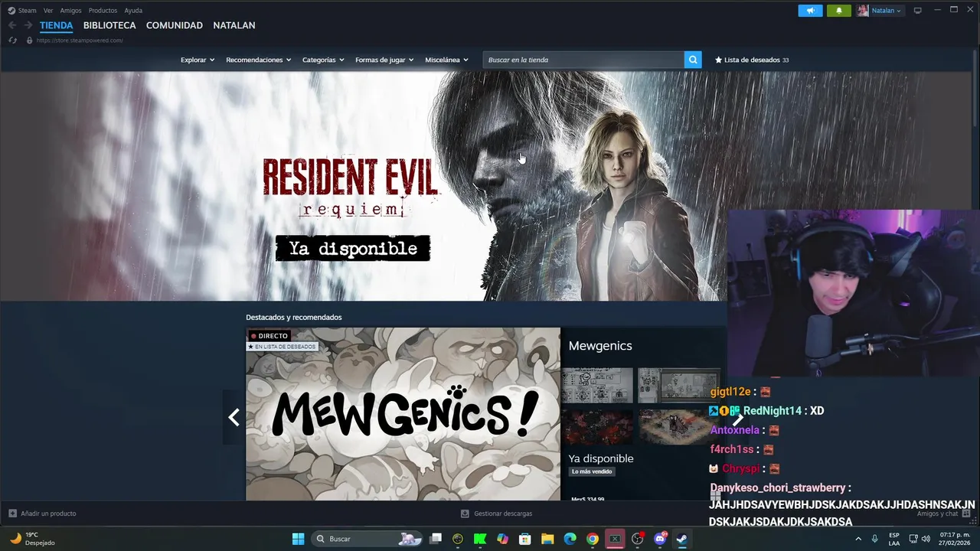The height and width of the screenshot is (551, 980).
Task: Reload the store page
Action: coord(12,40)
